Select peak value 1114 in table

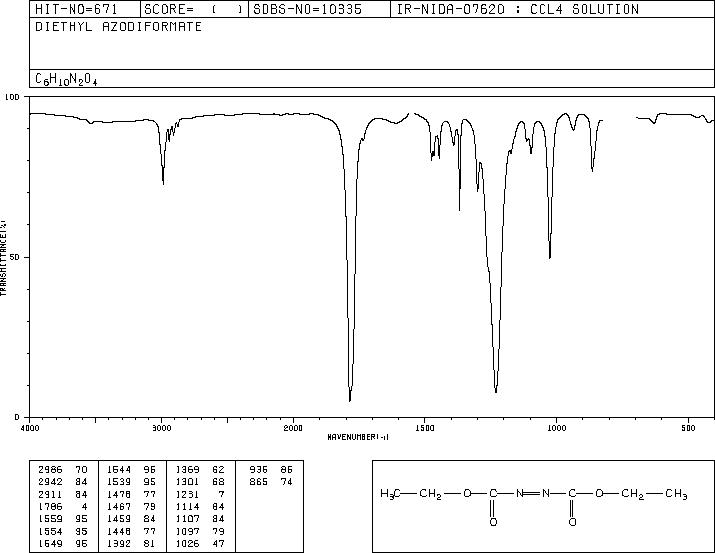[x=187, y=506]
